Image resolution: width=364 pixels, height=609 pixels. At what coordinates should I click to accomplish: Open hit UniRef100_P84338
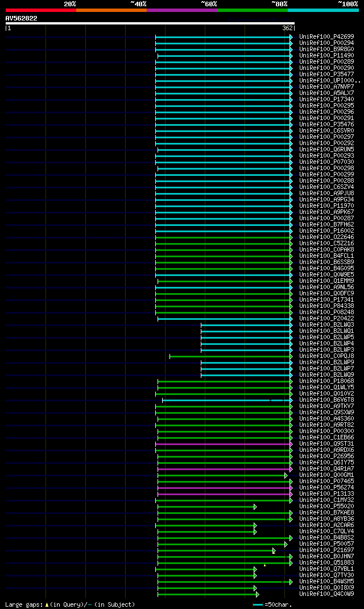click(x=326, y=306)
